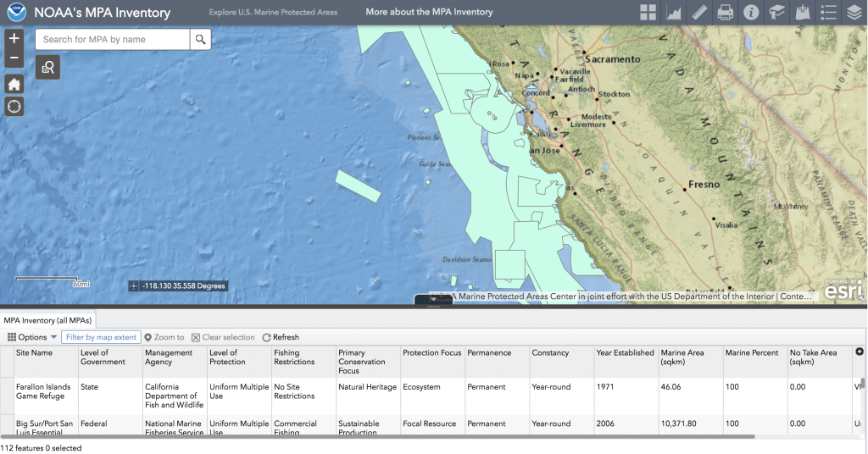Toggle Filter by map extent

pyautogui.click(x=100, y=337)
